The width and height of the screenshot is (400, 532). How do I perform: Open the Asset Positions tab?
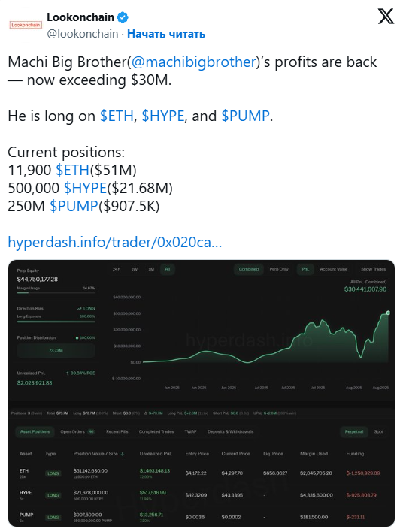point(35,431)
